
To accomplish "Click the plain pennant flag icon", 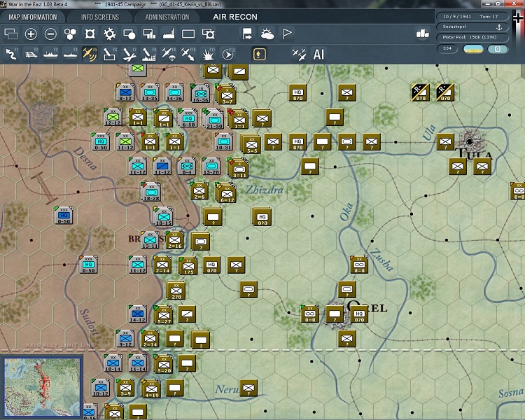I will (287, 34).
